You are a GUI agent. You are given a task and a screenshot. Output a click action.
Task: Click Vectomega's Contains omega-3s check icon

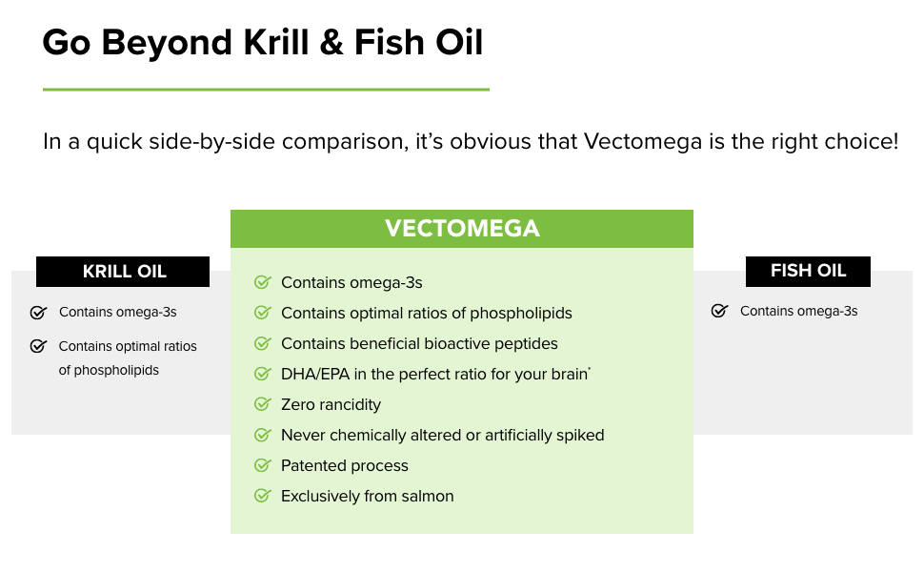point(263,282)
